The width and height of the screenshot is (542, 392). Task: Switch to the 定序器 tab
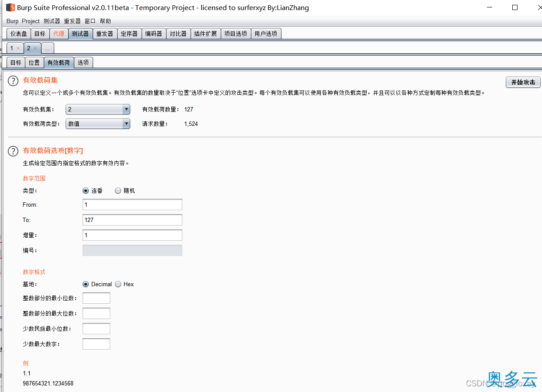pos(129,34)
